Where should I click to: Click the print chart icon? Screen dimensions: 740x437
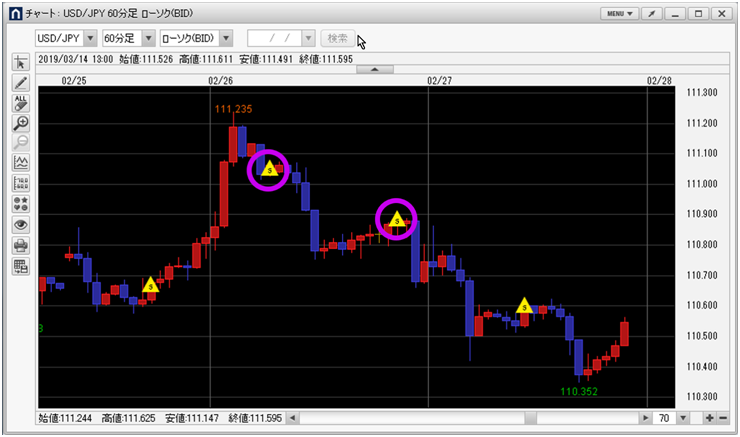pos(21,245)
